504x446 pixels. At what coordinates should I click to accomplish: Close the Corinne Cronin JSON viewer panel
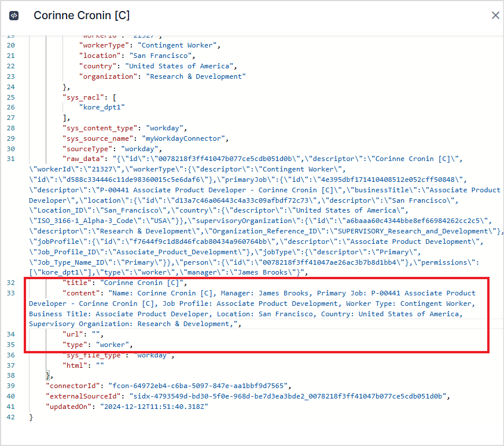[x=495, y=16]
